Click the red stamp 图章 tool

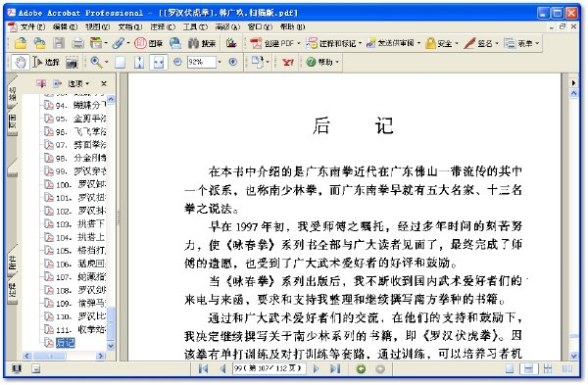[149, 43]
